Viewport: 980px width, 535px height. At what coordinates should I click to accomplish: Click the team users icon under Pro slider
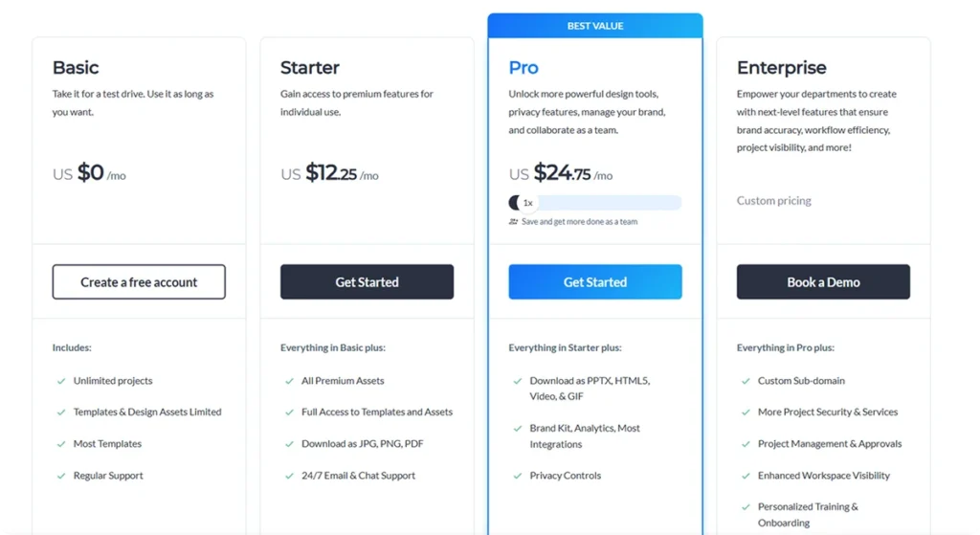514,222
